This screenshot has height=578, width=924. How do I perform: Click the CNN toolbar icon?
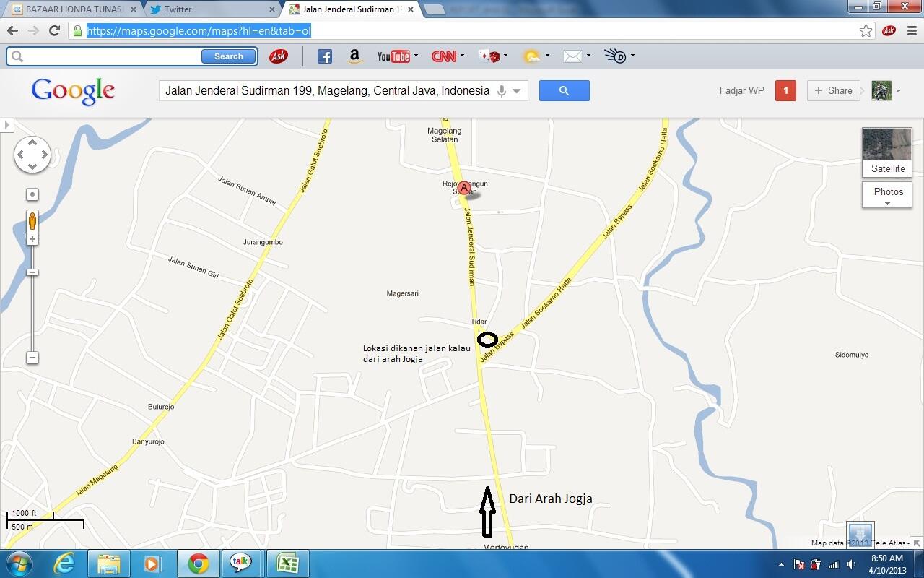443,56
